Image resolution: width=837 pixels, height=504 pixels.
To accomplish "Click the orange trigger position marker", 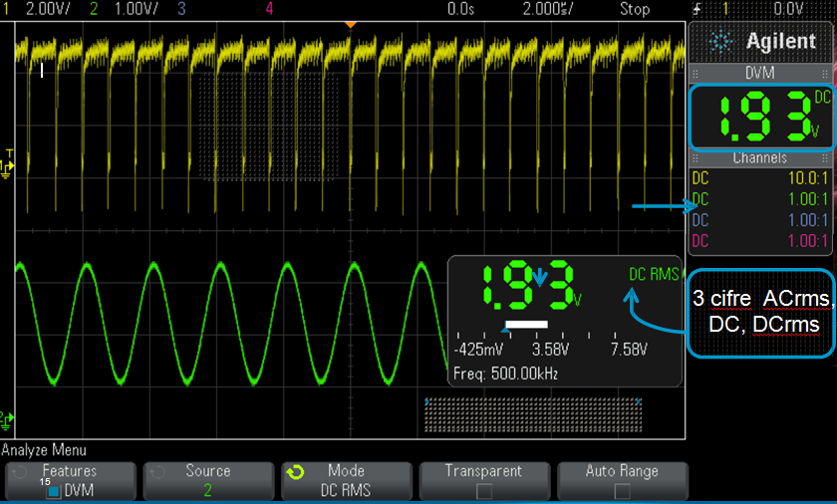I will [349, 23].
